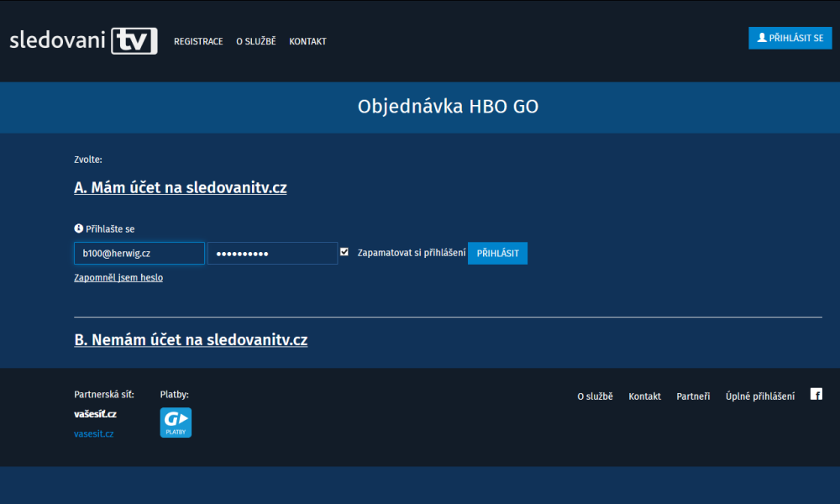Click the sledovani tv logo

[x=83, y=40]
